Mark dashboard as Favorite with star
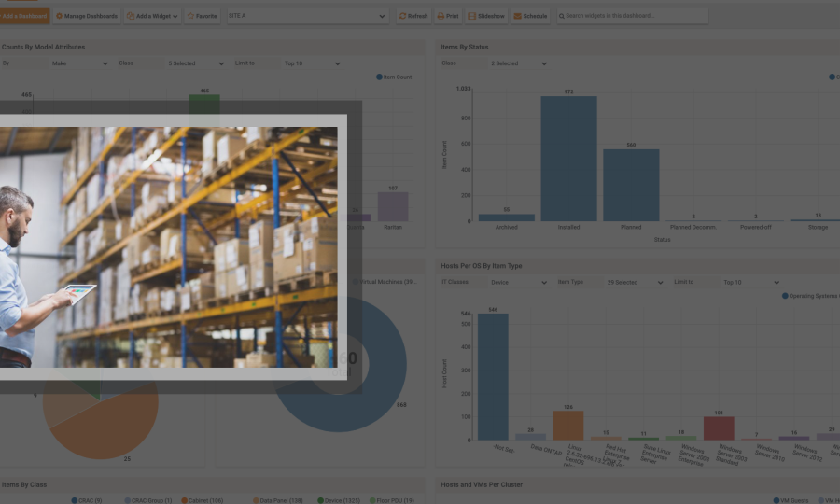The height and width of the screenshot is (504, 840). tap(202, 16)
